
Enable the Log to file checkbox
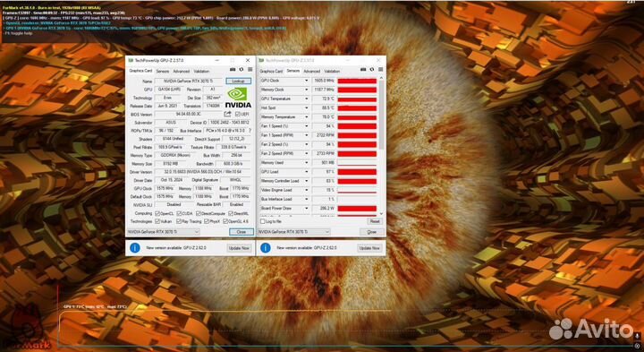(262, 221)
